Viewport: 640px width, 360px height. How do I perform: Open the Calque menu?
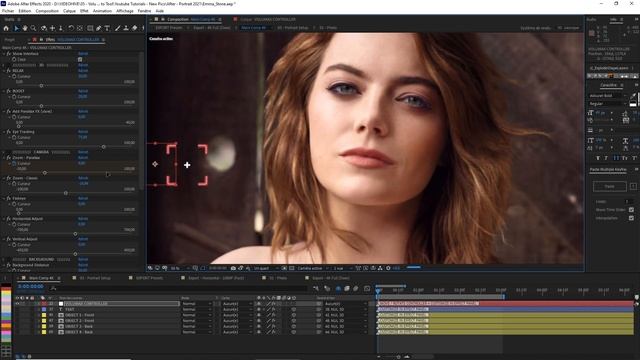(x=69, y=11)
